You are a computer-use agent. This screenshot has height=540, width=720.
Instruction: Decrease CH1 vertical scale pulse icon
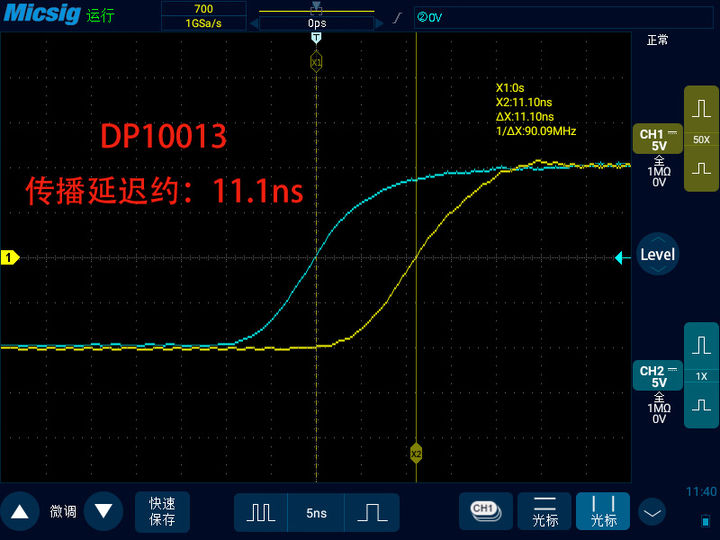pos(701,169)
